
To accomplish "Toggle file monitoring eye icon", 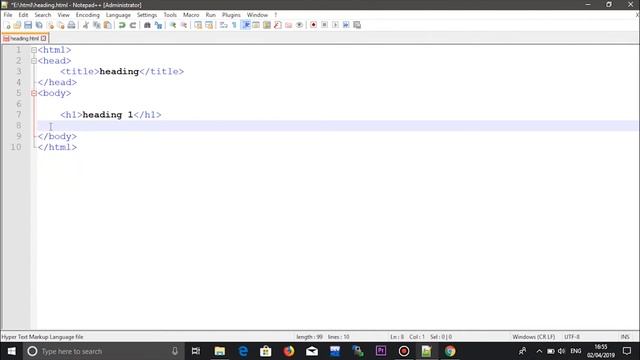I will 299,25.
